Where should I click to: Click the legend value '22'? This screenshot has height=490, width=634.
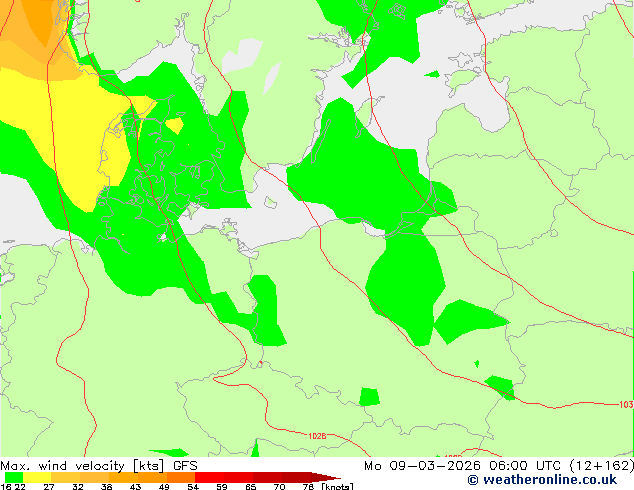point(20,486)
